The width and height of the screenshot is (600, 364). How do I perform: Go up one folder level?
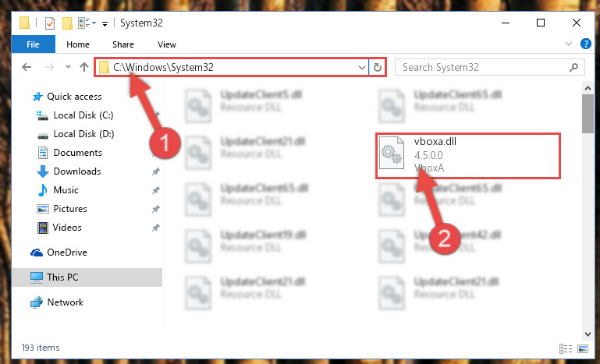point(84,67)
